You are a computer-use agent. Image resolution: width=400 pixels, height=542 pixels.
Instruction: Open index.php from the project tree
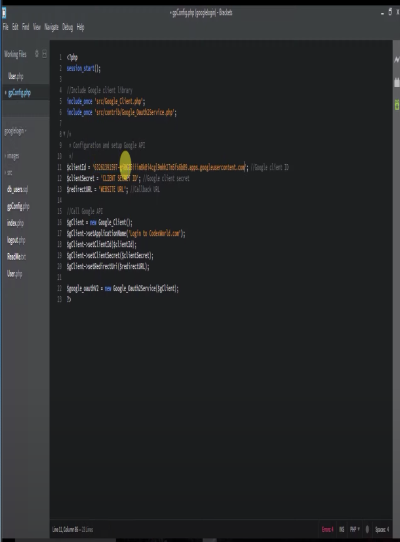(16, 223)
